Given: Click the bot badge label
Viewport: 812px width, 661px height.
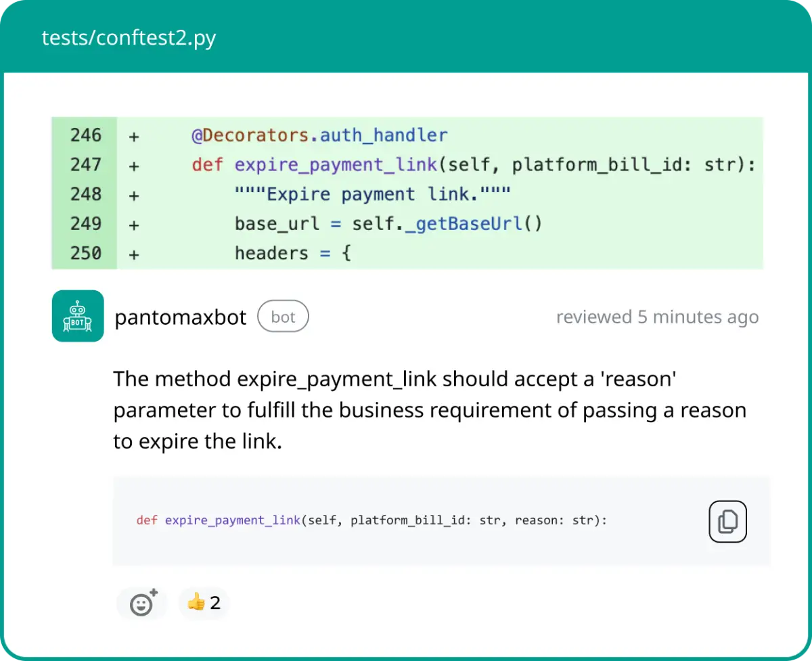Looking at the screenshot, I should (283, 317).
